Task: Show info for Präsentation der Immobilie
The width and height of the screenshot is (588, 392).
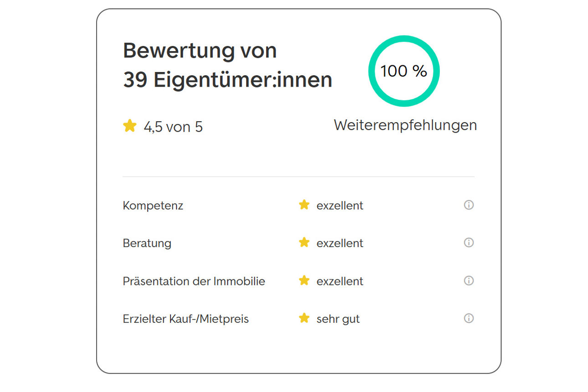Action: click(469, 281)
